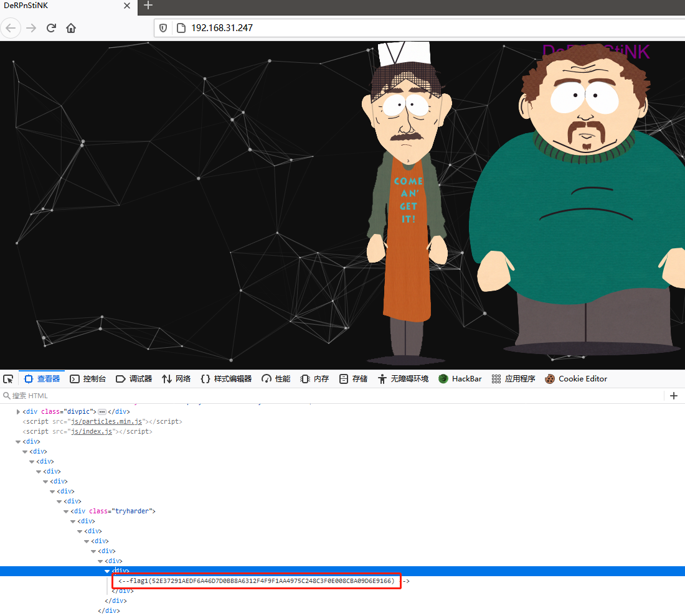
Task: Collapse the div node directly under tryharder
Action: pyautogui.click(x=72, y=521)
